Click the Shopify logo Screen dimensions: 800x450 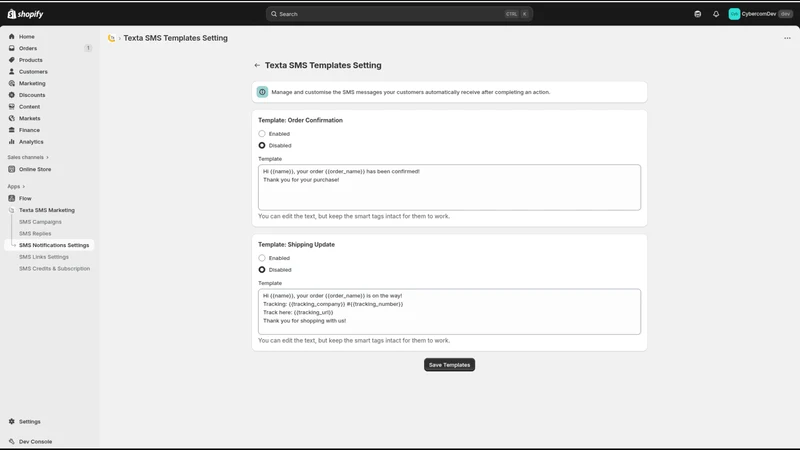[25, 14]
